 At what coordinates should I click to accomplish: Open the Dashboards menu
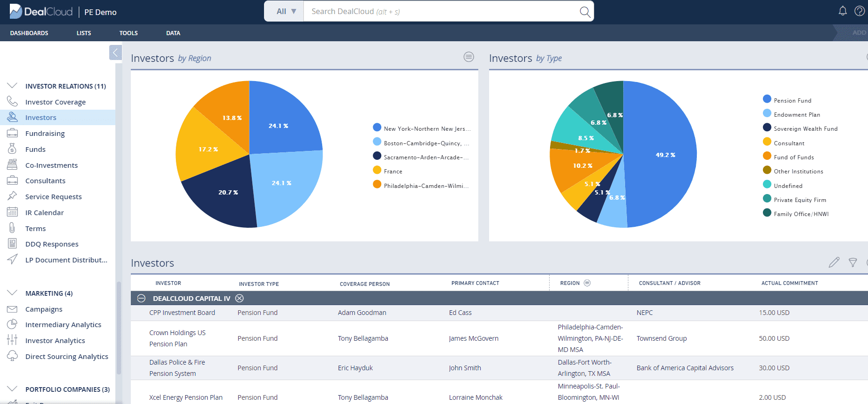[29, 33]
